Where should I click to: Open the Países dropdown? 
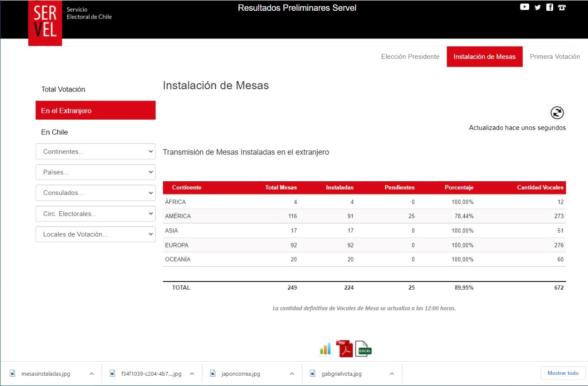(x=95, y=172)
